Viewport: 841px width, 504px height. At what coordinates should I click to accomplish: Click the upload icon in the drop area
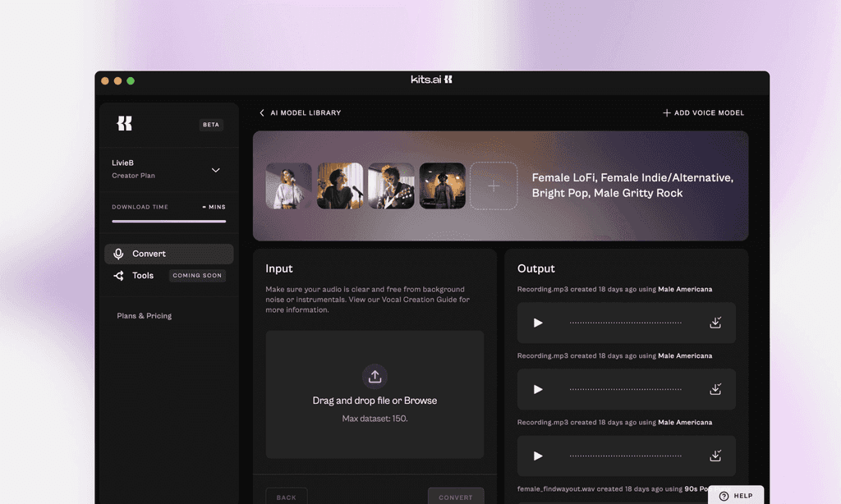click(375, 376)
